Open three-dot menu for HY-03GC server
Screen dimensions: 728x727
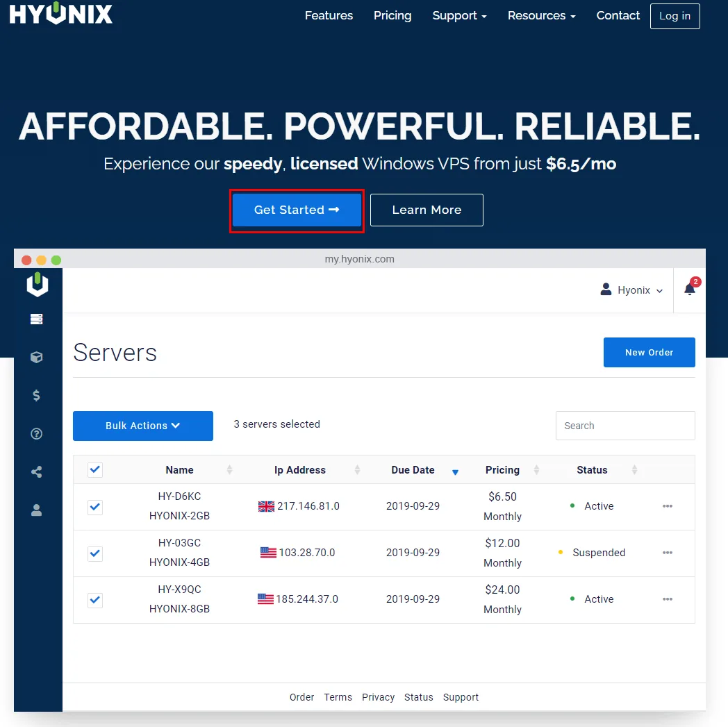click(668, 553)
